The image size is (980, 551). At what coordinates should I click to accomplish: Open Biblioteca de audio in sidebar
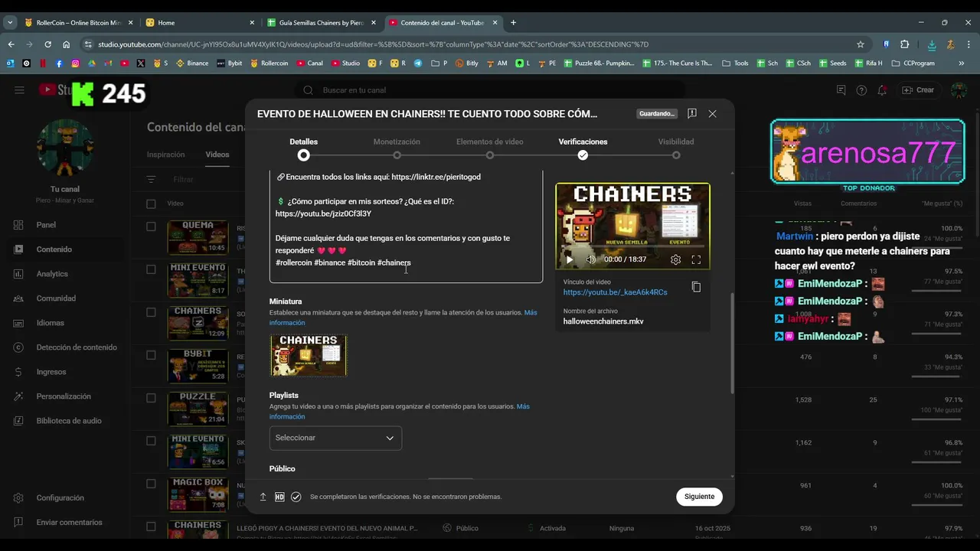pyautogui.click(x=69, y=421)
